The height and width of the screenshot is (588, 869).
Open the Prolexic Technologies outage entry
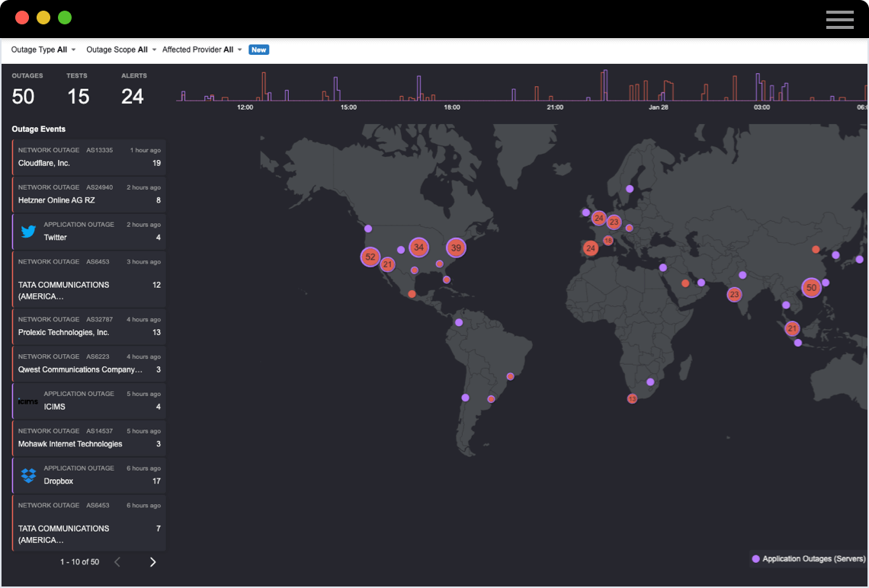(x=89, y=327)
